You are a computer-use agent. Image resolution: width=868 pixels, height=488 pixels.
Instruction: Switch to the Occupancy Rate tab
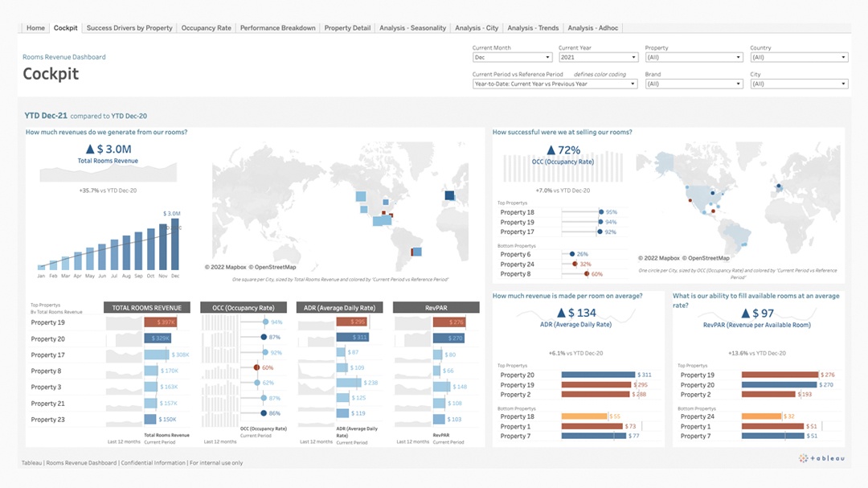click(206, 28)
